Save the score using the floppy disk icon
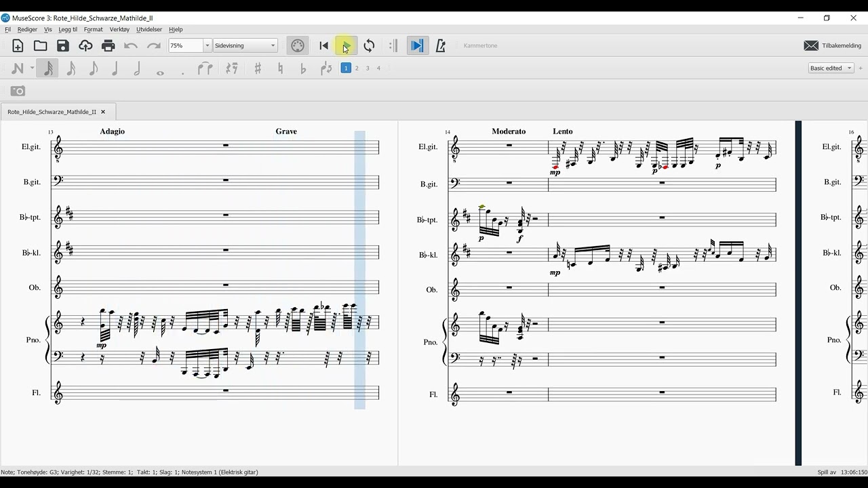The height and width of the screenshot is (488, 868). 63,46
